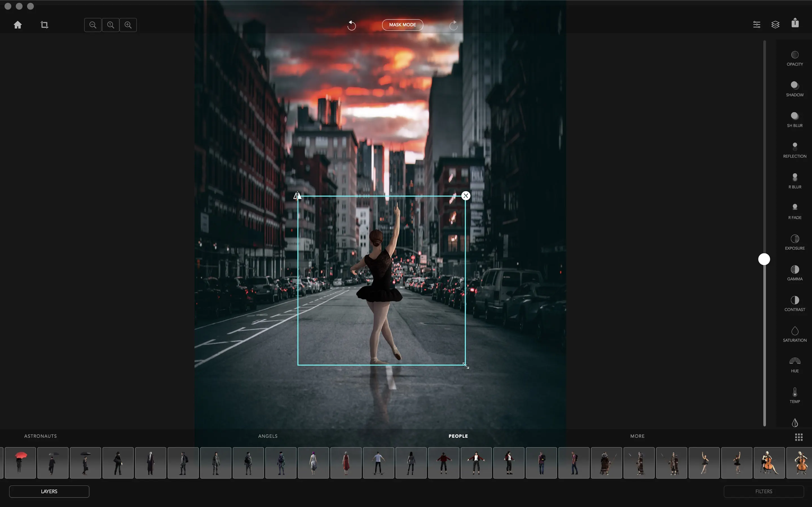Open the adjustments sliders icon
Image resolution: width=812 pixels, height=507 pixels.
tap(757, 25)
